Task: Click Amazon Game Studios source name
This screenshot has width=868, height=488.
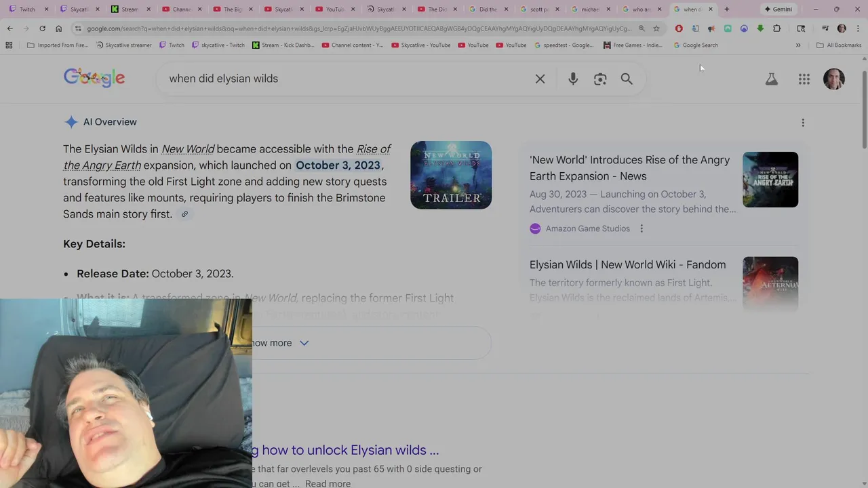Action: pos(588,228)
